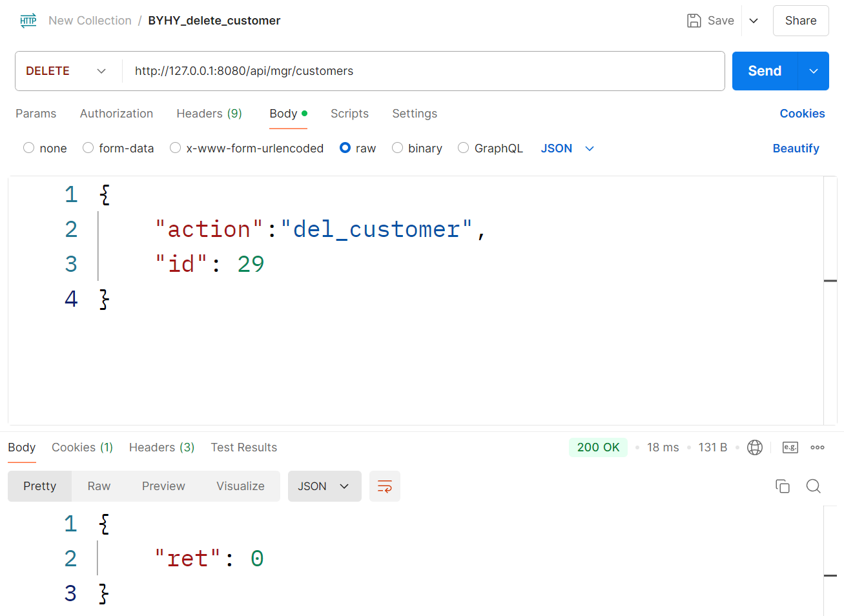The image size is (844, 616).
Task: Click the Share button
Action: 801,21
